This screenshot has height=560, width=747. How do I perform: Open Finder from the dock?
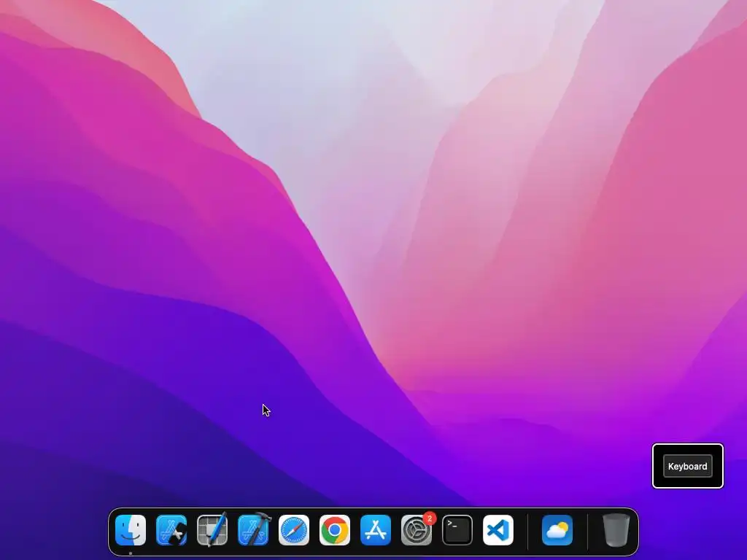[x=131, y=530]
